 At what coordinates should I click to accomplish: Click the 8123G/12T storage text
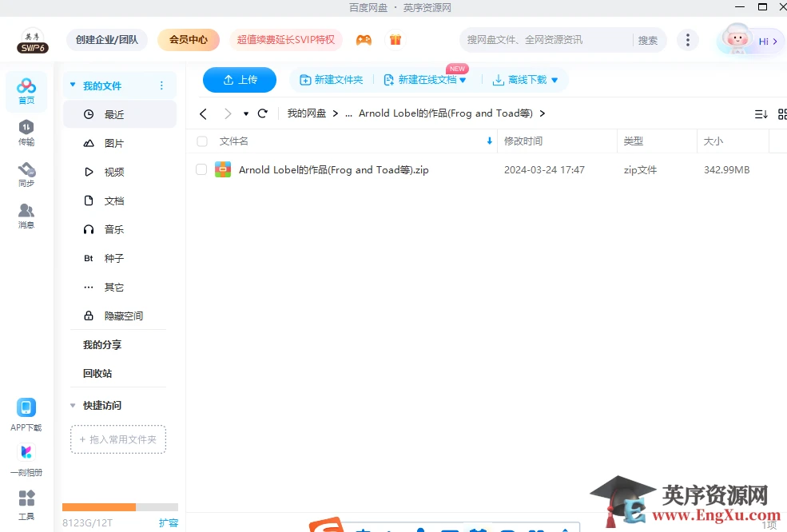87,523
